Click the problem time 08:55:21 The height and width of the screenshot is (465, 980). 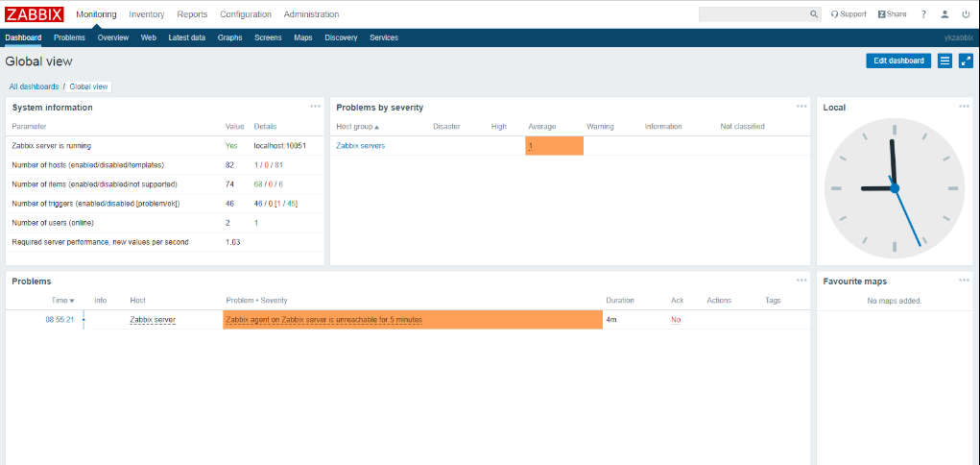click(60, 320)
